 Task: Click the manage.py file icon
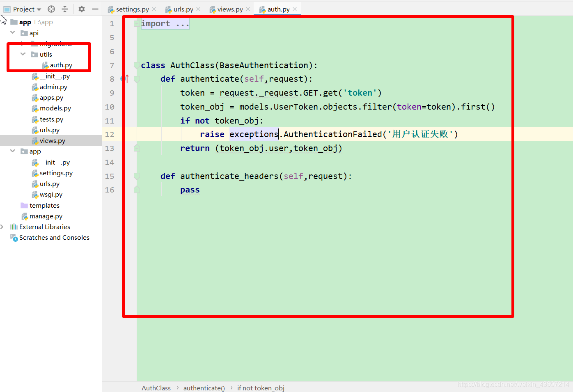[x=25, y=216]
